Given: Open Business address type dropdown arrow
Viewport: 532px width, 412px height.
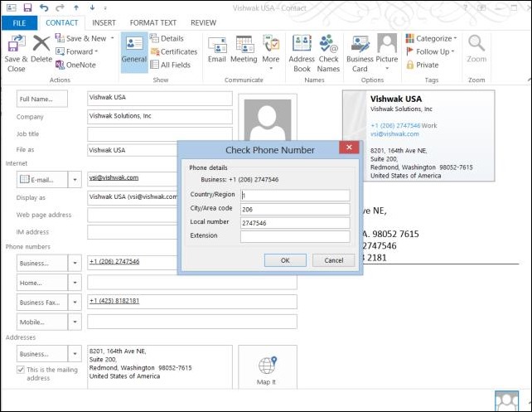Looking at the screenshot, I should [x=75, y=354].
